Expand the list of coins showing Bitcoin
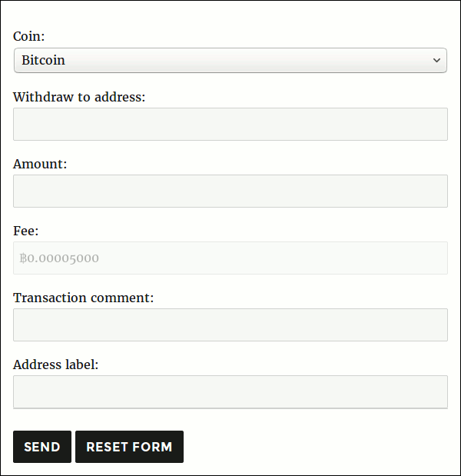The width and height of the screenshot is (461, 476). (x=230, y=60)
